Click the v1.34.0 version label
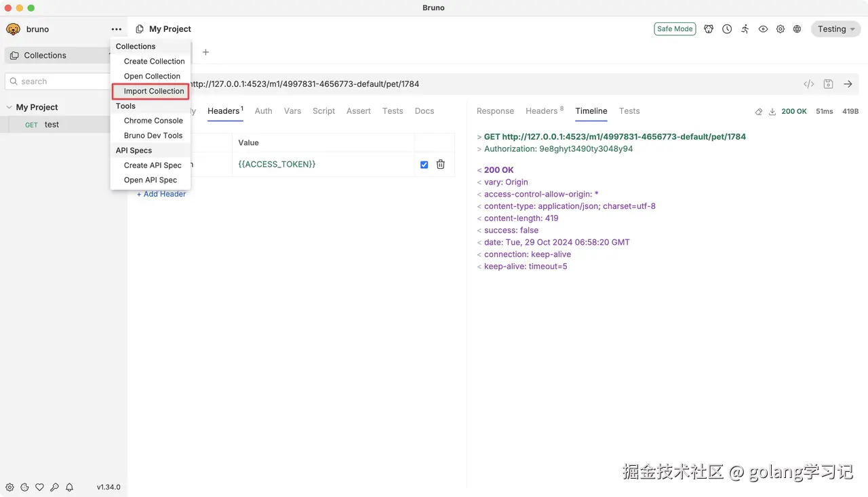The height and width of the screenshot is (497, 868). click(x=108, y=487)
